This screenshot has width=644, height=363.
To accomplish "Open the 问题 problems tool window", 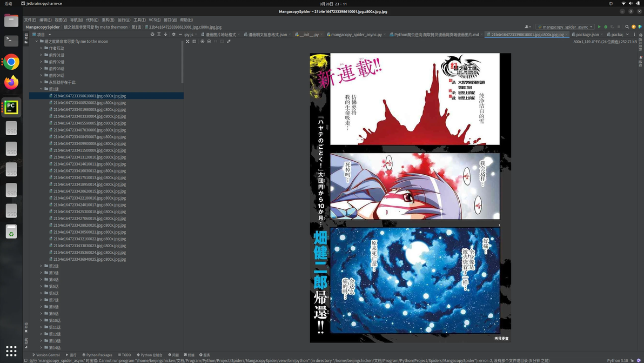I will click(174, 355).
